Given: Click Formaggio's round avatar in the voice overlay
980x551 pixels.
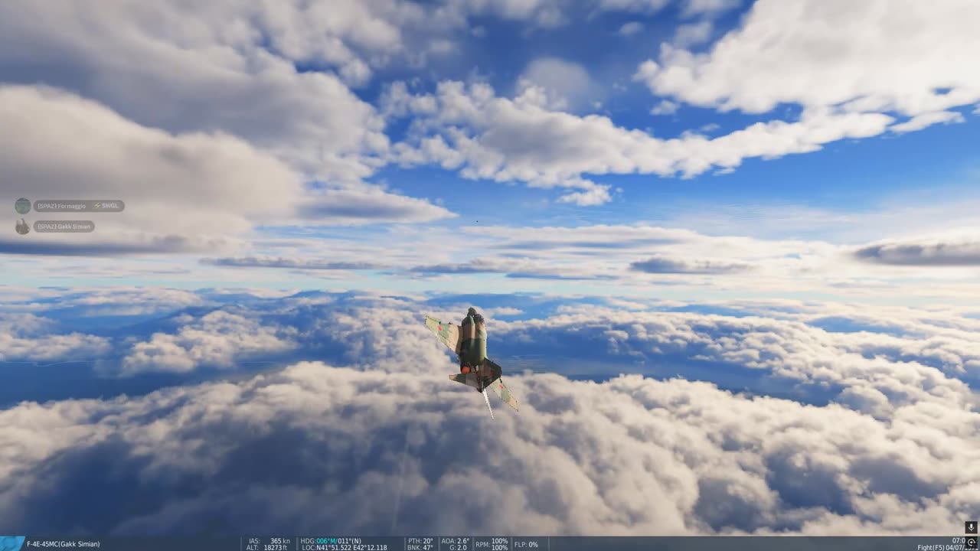Looking at the screenshot, I should click(23, 206).
